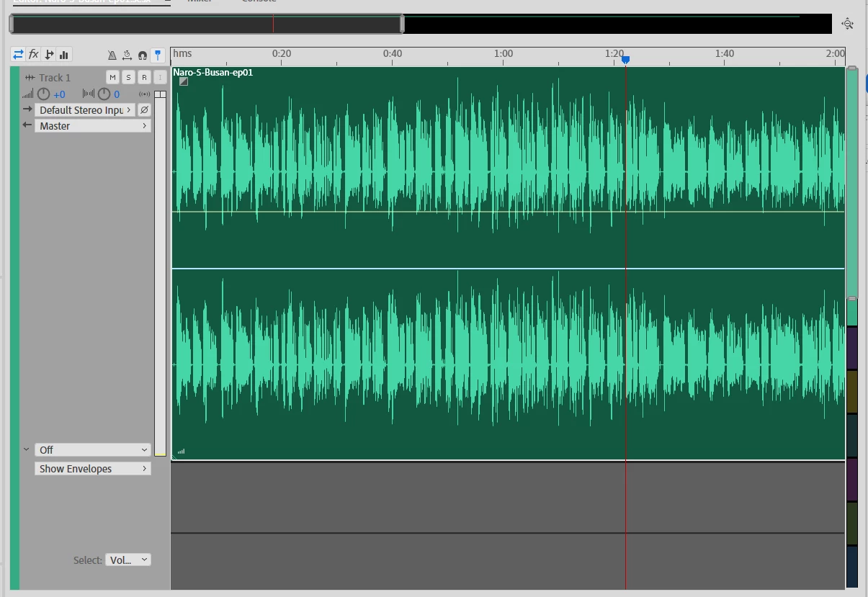The image size is (868, 597).
Task: Click the Zoom Out Full icon beside the navigator
Action: 848,24
